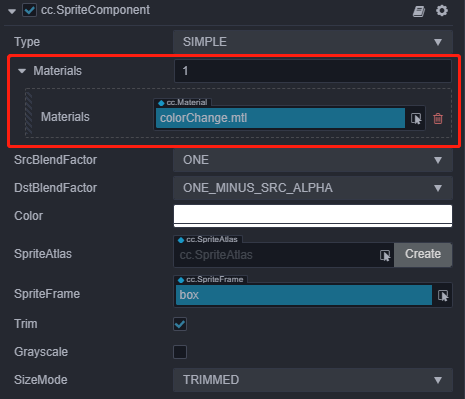Collapse the cc.SpriteComponent section arrow
The image size is (465, 399).
(x=12, y=12)
